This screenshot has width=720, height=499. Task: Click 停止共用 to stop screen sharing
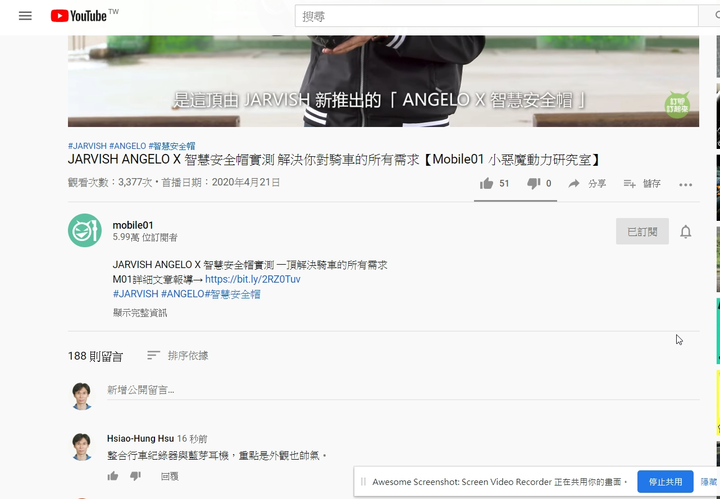(x=665, y=482)
